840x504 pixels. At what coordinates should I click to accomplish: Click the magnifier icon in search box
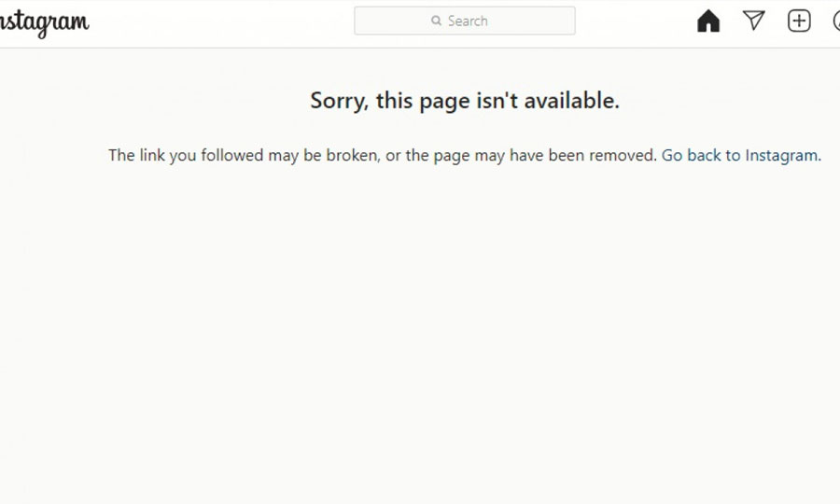(x=436, y=21)
